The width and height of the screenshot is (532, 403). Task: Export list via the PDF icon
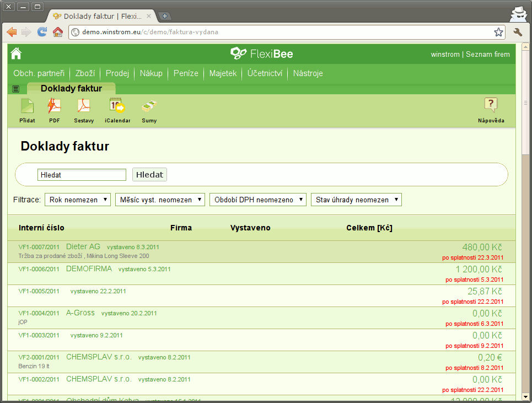pos(54,106)
